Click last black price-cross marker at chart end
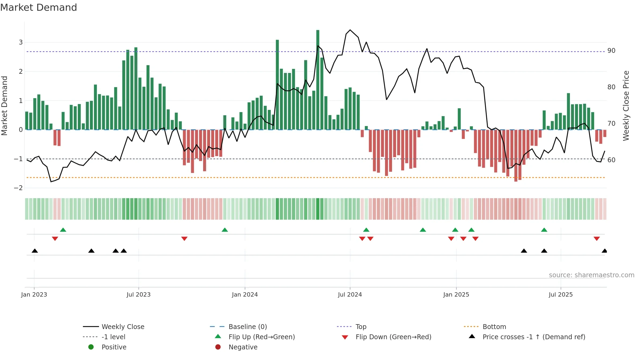Viewport: 644px width, 362px height. pos(604,251)
